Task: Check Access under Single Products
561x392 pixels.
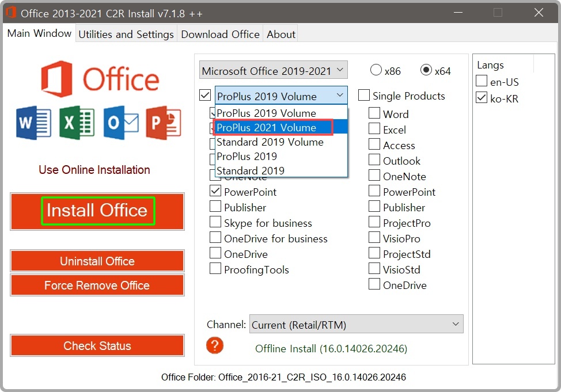Action: point(374,144)
